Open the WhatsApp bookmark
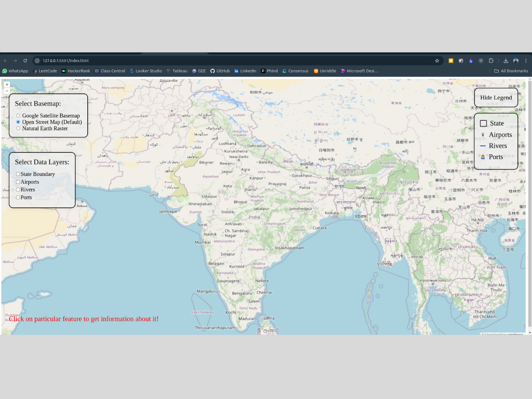 click(x=16, y=71)
